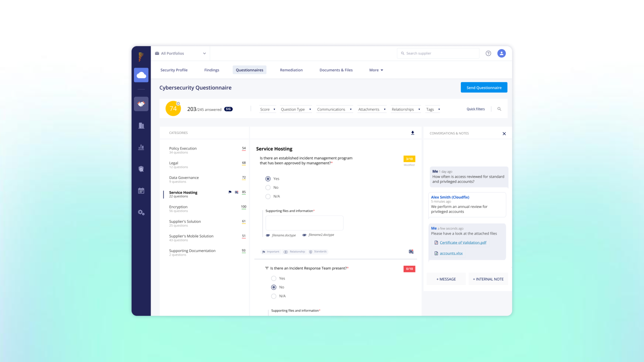Expand the More menu
The image size is (644, 362).
376,70
